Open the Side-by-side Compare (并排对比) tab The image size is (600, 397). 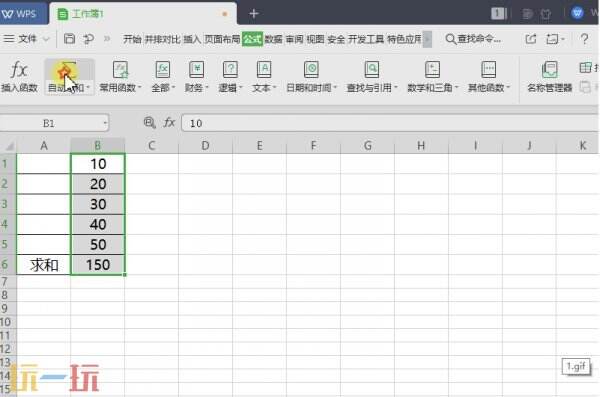(x=163, y=39)
